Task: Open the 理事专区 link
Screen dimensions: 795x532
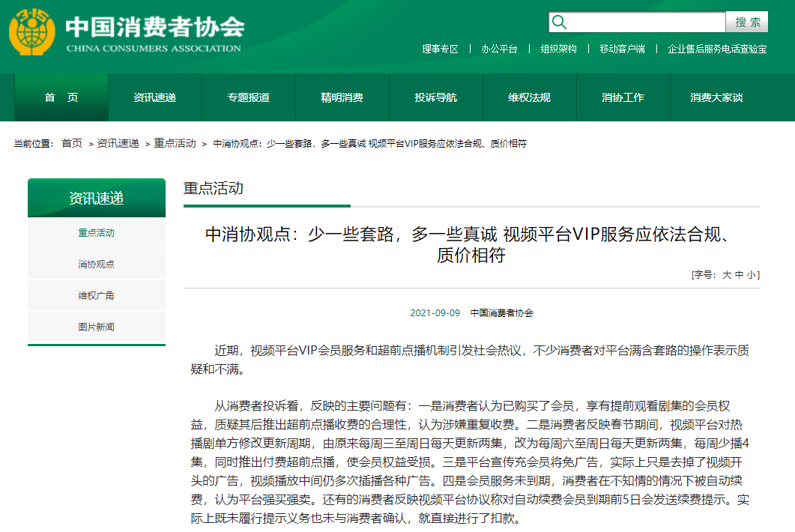Action: [439, 48]
